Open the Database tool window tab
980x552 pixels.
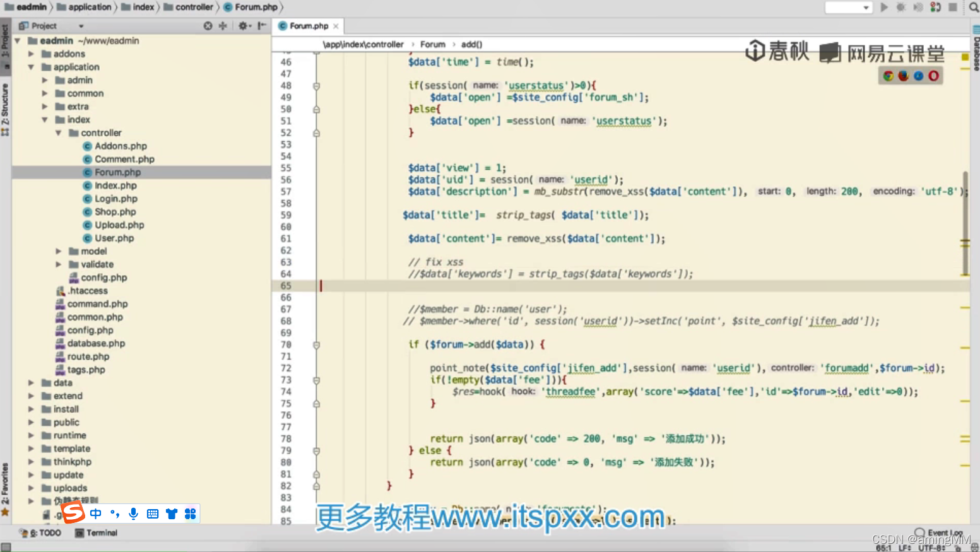[x=976, y=49]
